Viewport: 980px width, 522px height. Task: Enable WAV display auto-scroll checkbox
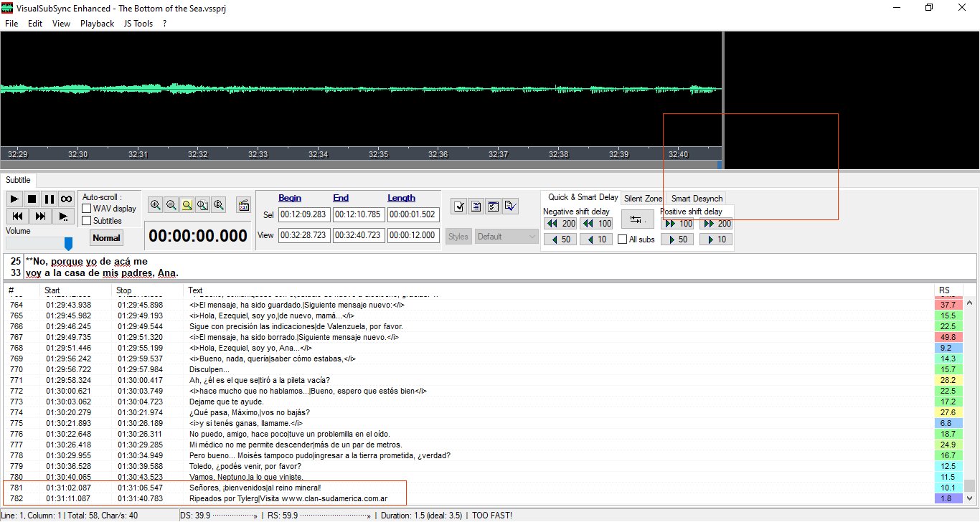(x=87, y=209)
